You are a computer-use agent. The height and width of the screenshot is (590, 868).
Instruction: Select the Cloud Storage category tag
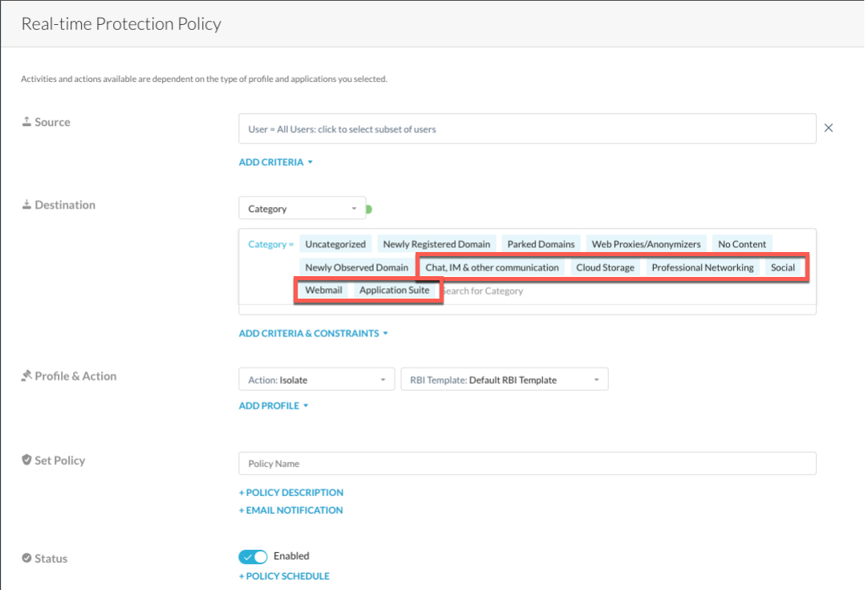[x=605, y=267]
